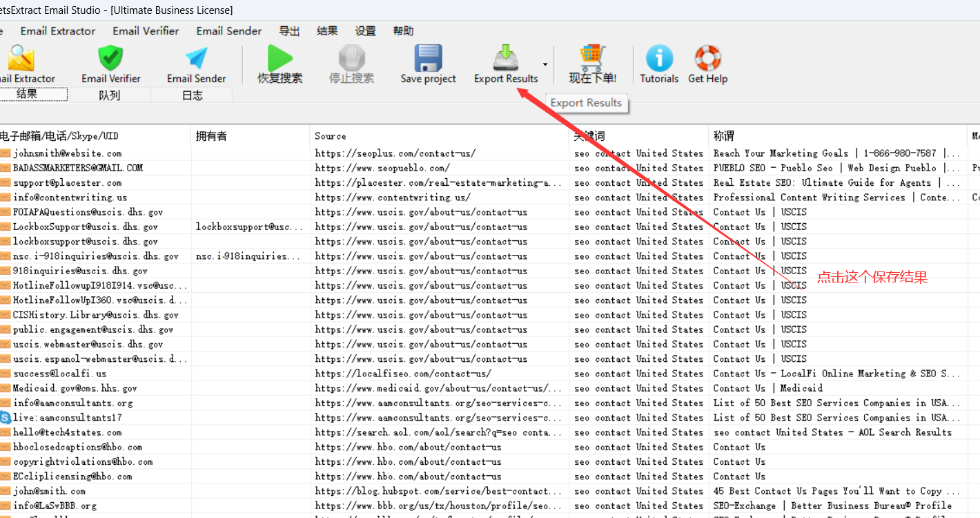Switch to the 日志 tab

click(x=192, y=95)
